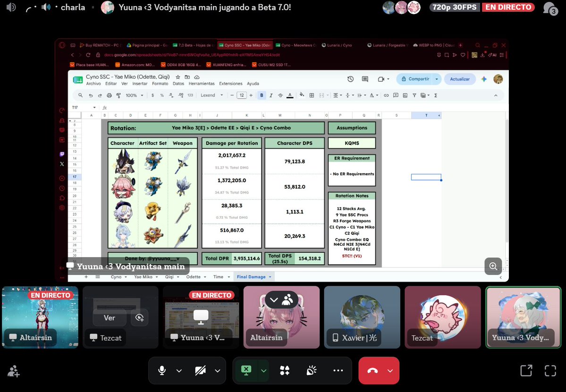Open Formato menu in streamed Sheets
The height and width of the screenshot is (392, 566).
(x=160, y=83)
